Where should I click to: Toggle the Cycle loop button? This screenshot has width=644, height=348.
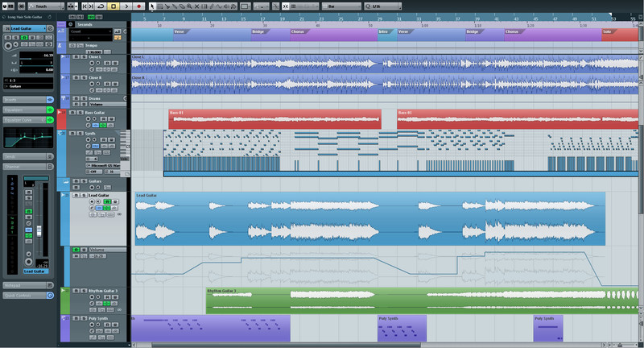tap(101, 6)
